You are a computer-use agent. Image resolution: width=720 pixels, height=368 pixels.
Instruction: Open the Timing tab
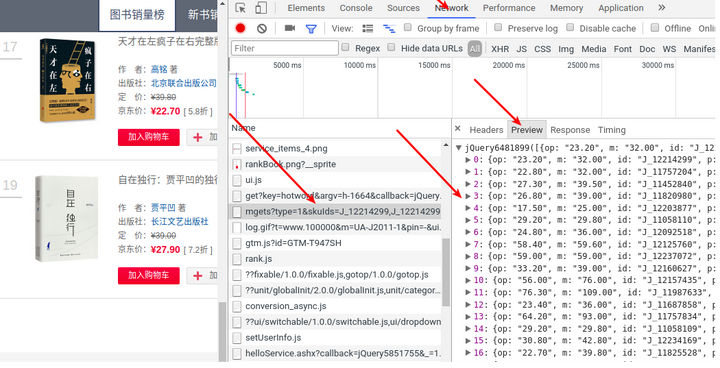point(612,130)
